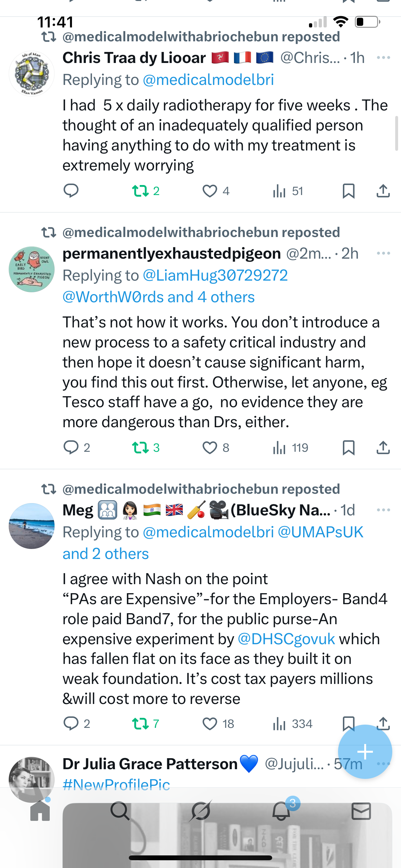
Task: Open permanentlyexhaustedpigeon's profile picture
Action: pos(32,269)
